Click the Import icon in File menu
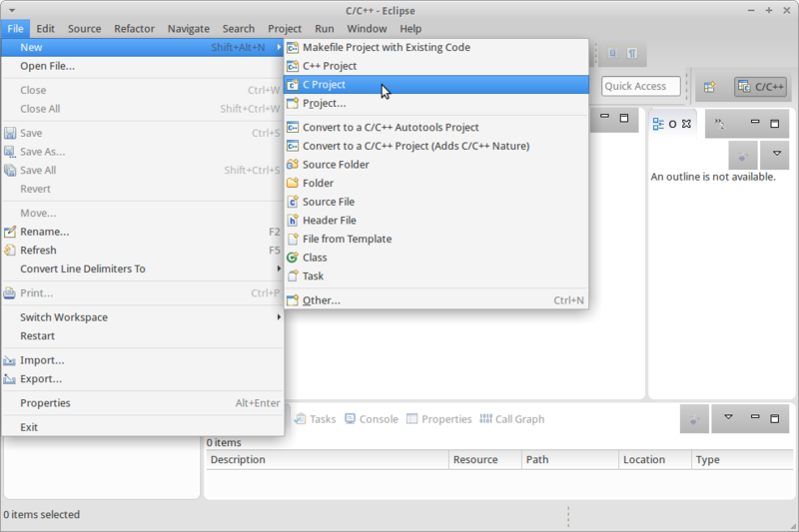This screenshot has width=799, height=532. [9, 360]
